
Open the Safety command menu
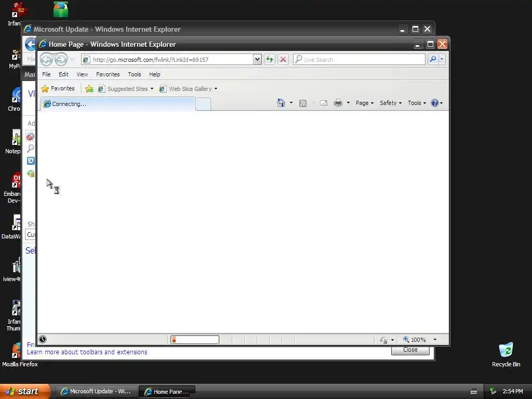391,103
